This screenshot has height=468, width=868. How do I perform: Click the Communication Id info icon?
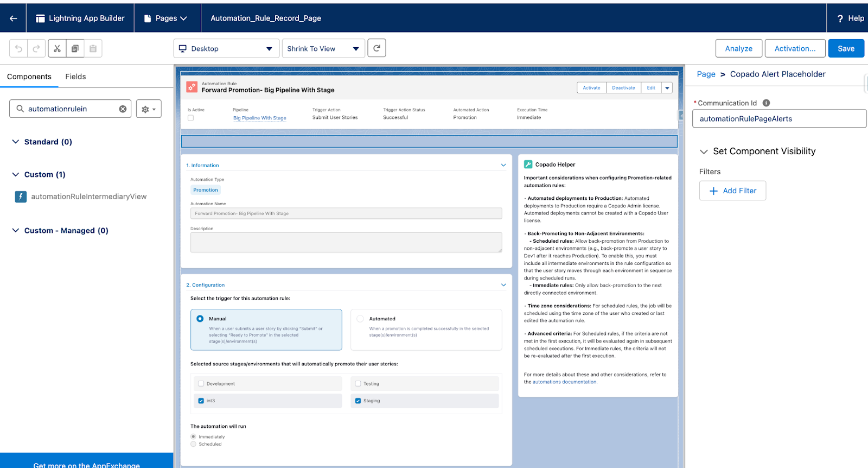766,103
